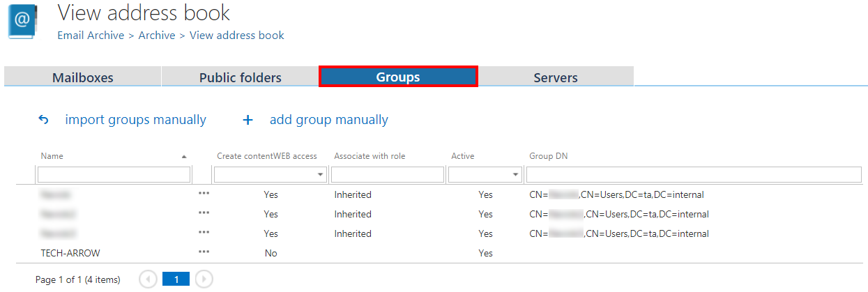Sort by Name using the sort arrow

[x=184, y=157]
